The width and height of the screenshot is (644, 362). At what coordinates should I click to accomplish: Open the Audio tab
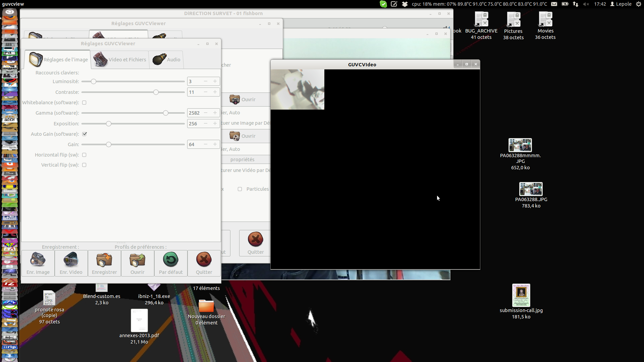[166, 60]
